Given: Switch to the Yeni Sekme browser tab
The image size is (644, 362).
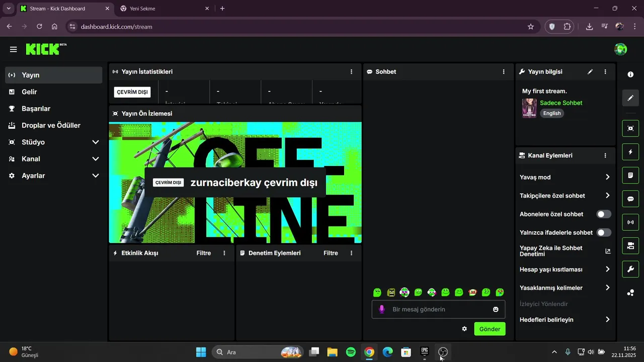Looking at the screenshot, I should click(165, 9).
